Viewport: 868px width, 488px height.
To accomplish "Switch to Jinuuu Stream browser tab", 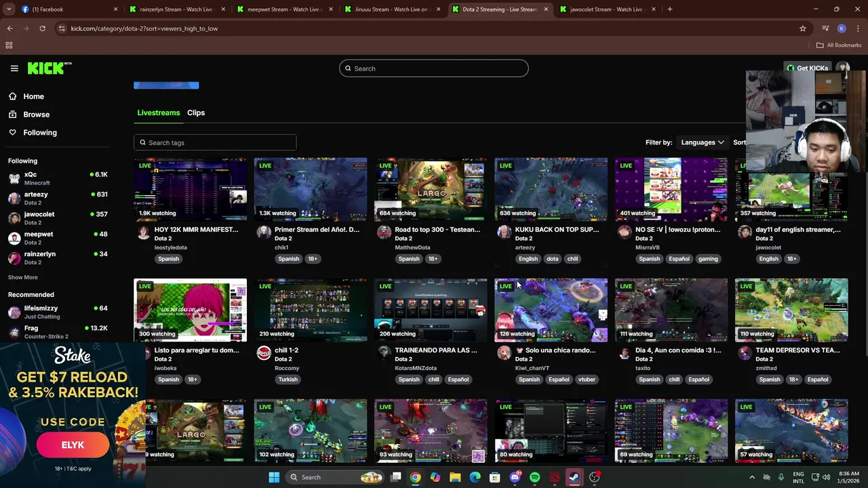I will (392, 9).
